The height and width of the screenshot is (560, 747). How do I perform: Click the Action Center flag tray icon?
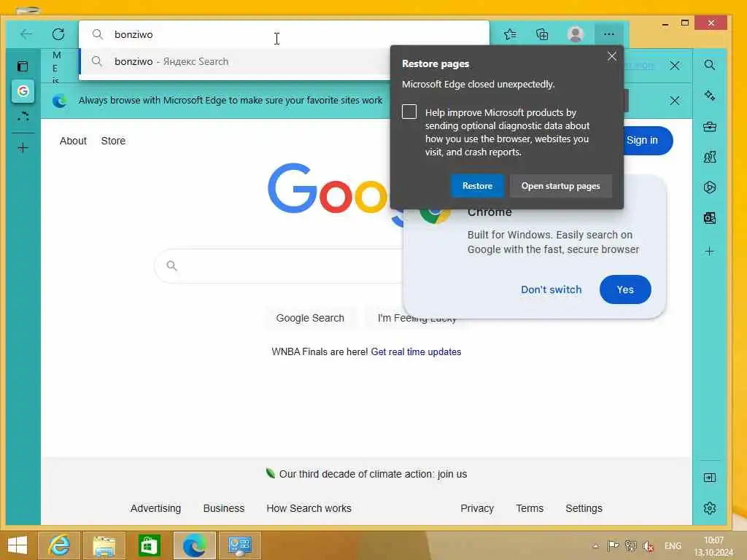(613, 545)
